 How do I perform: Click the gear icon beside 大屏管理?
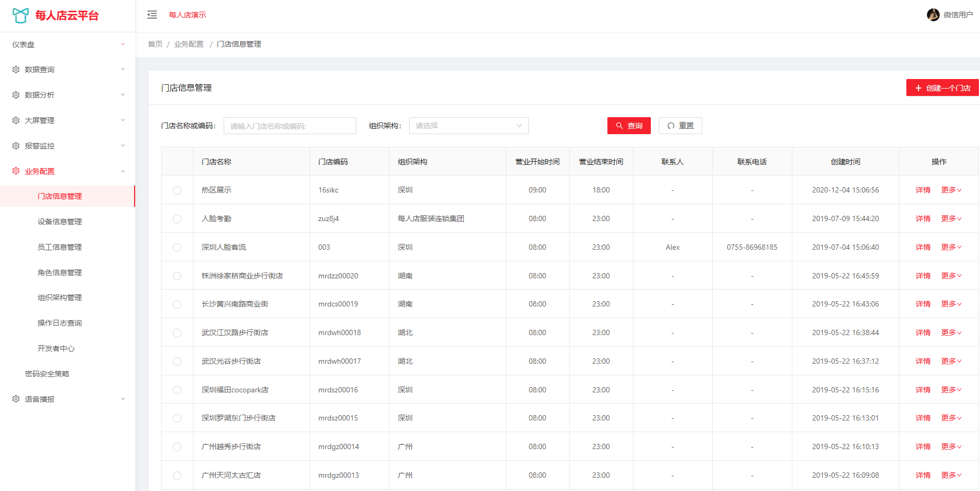[x=16, y=120]
